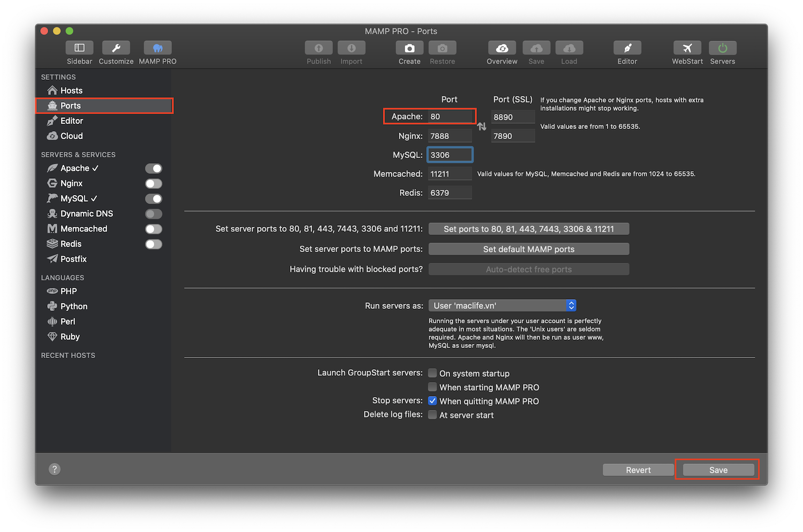Click Set default MAMP ports button
Image resolution: width=803 pixels, height=532 pixels.
point(528,249)
